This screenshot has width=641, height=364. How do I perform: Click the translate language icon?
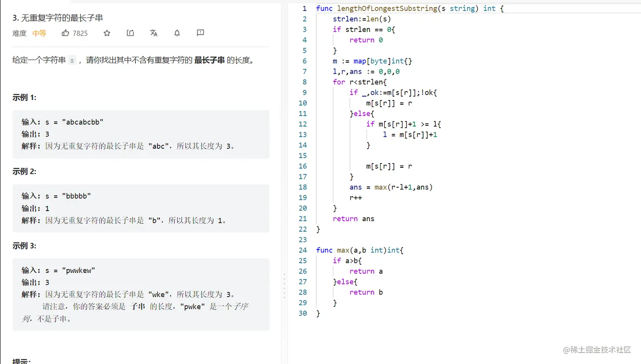[153, 33]
